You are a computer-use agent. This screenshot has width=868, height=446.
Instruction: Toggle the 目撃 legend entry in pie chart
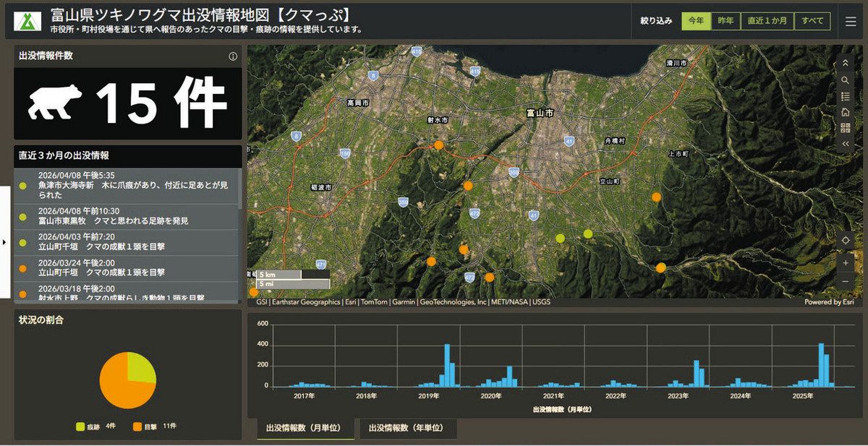point(155,426)
